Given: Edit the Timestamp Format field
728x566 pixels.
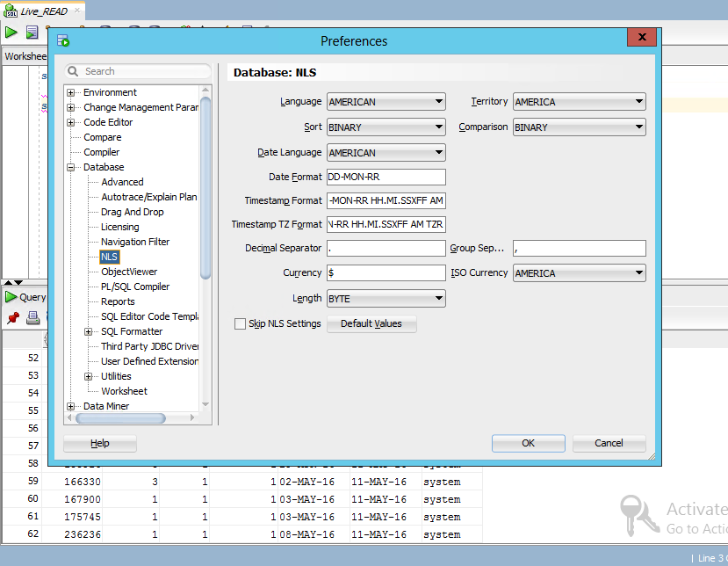Looking at the screenshot, I should click(386, 200).
